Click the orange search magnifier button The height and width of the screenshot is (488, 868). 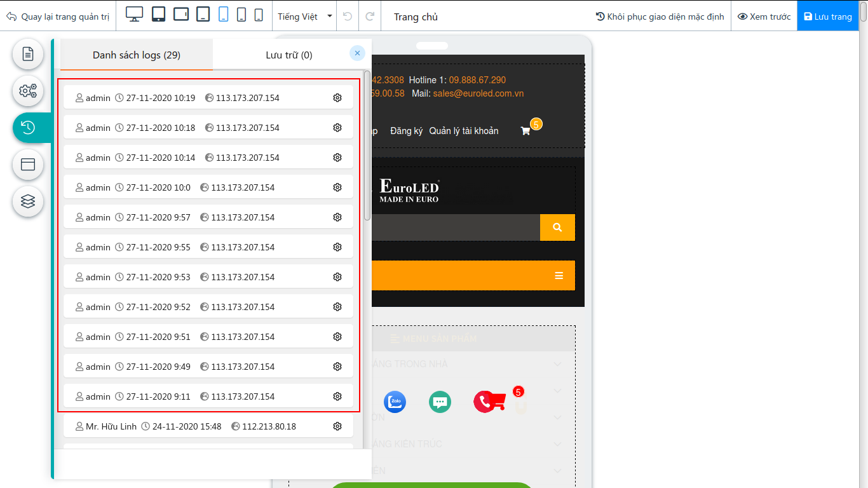557,227
